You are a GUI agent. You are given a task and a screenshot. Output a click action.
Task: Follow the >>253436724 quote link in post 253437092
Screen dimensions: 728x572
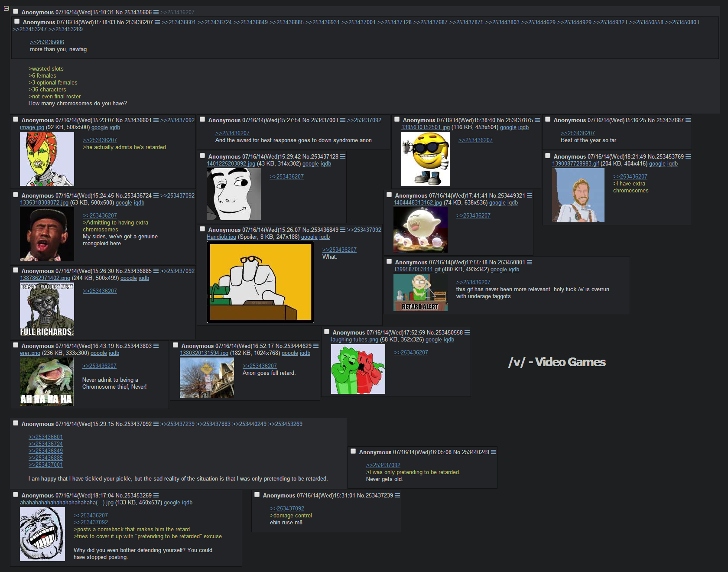point(45,444)
